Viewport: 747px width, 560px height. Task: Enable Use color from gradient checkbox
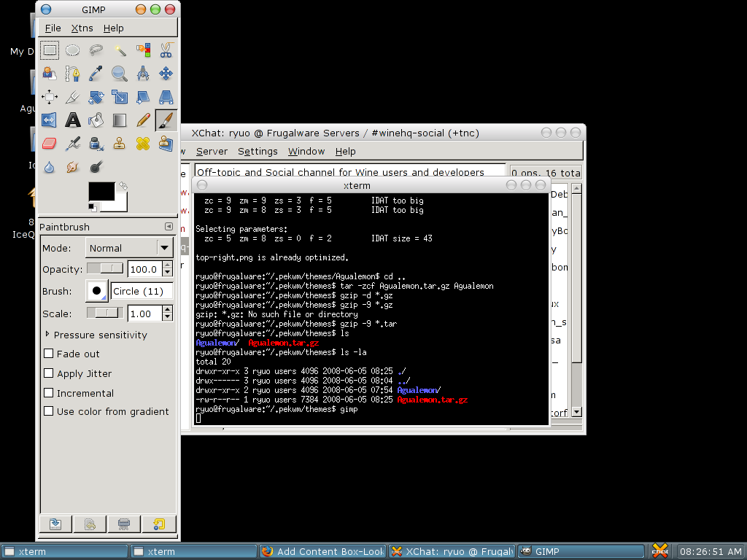click(49, 411)
